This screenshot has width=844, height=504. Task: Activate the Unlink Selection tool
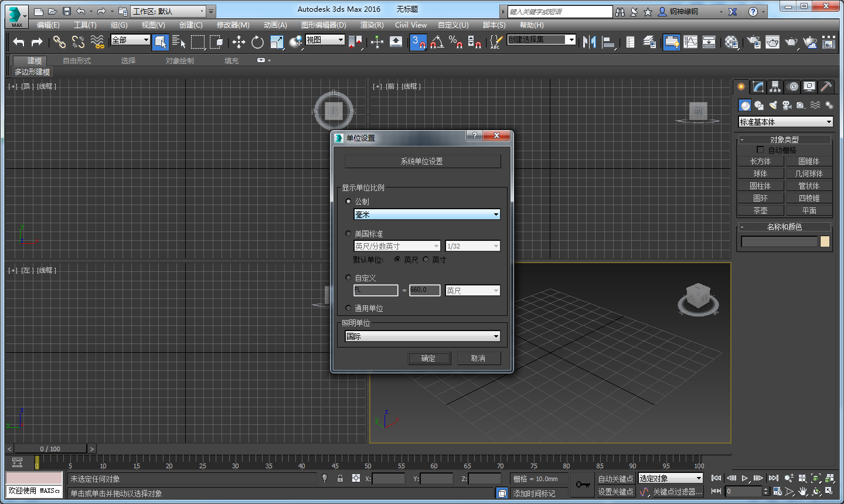(x=78, y=42)
